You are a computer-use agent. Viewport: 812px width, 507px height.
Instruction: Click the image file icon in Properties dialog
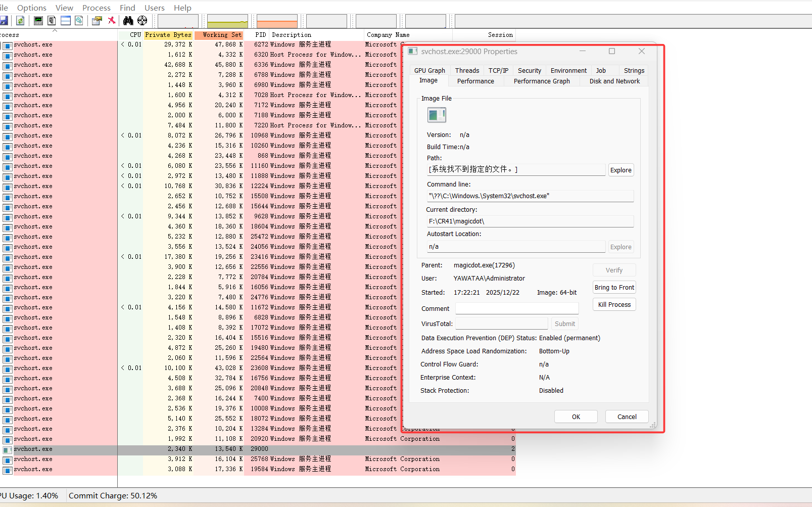(437, 115)
